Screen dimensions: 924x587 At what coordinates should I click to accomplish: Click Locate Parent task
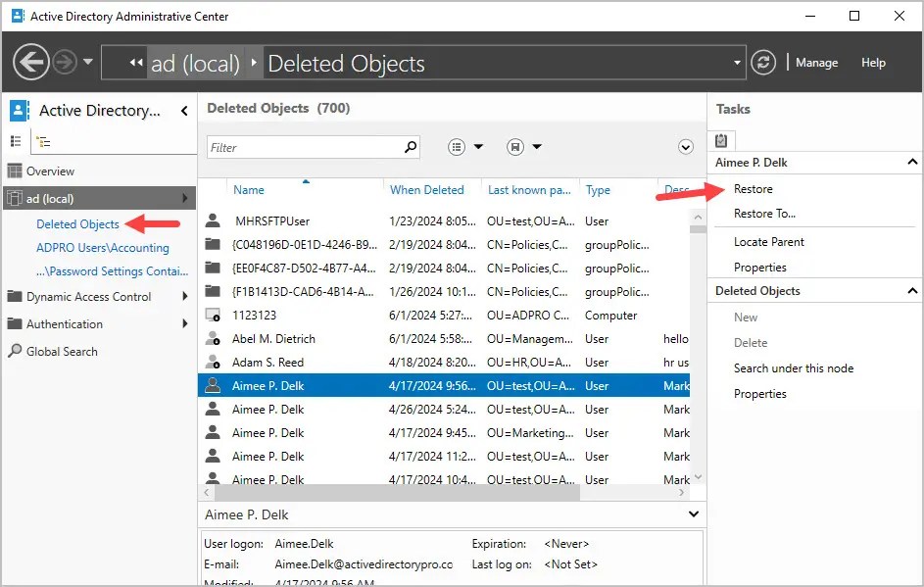point(768,242)
